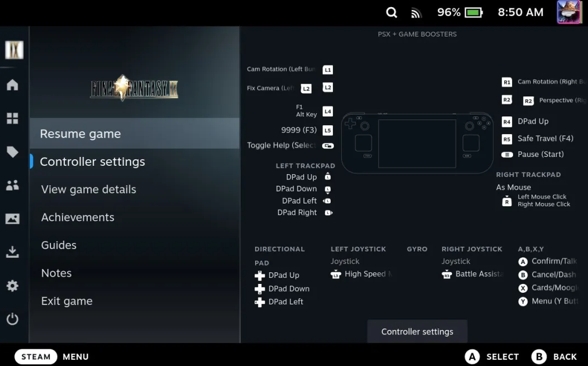Viewport: 588px width, 366px height.
Task: Click the R4 glyph next to DPad Up
Action: [x=507, y=122]
